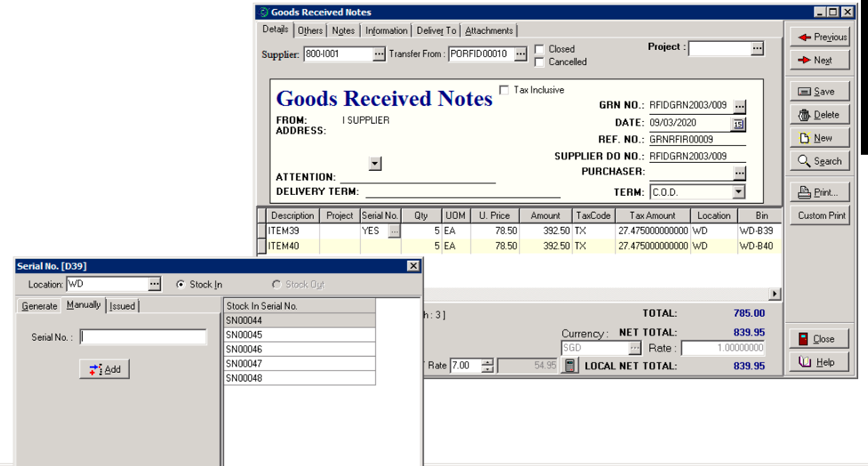This screenshot has height=466, width=868.
Task: Click the tax calculator icon
Action: (569, 366)
